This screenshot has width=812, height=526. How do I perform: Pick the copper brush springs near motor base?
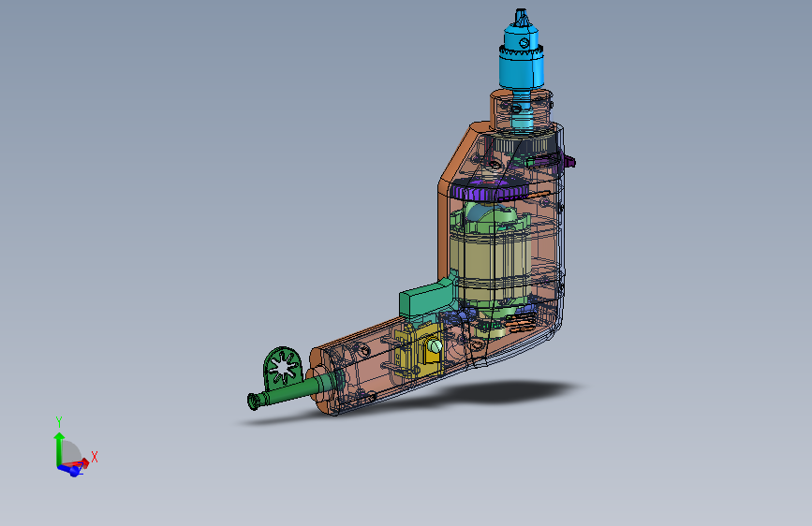click(520, 323)
